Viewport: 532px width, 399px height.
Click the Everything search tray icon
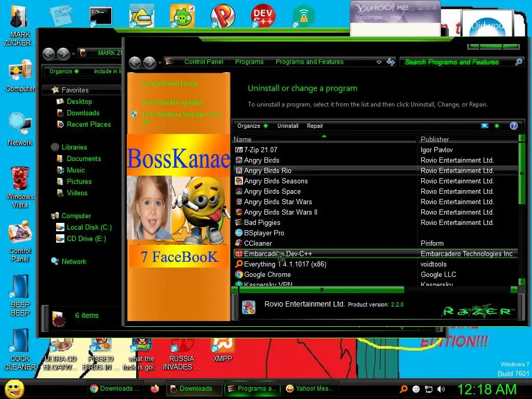coord(403,389)
